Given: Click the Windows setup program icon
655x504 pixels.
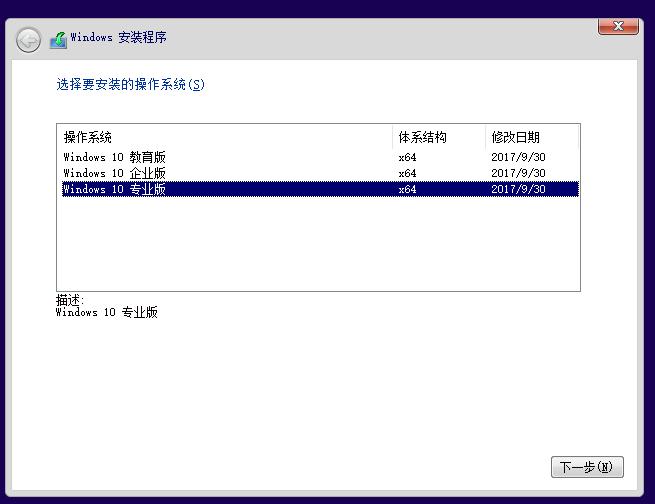Looking at the screenshot, I should pyautogui.click(x=58, y=40).
